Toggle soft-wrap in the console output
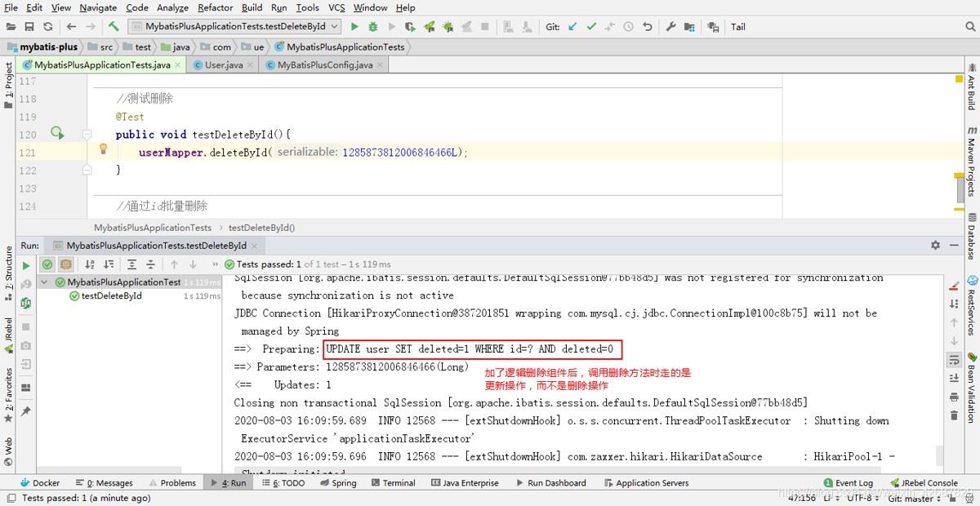980x506 pixels. click(954, 360)
